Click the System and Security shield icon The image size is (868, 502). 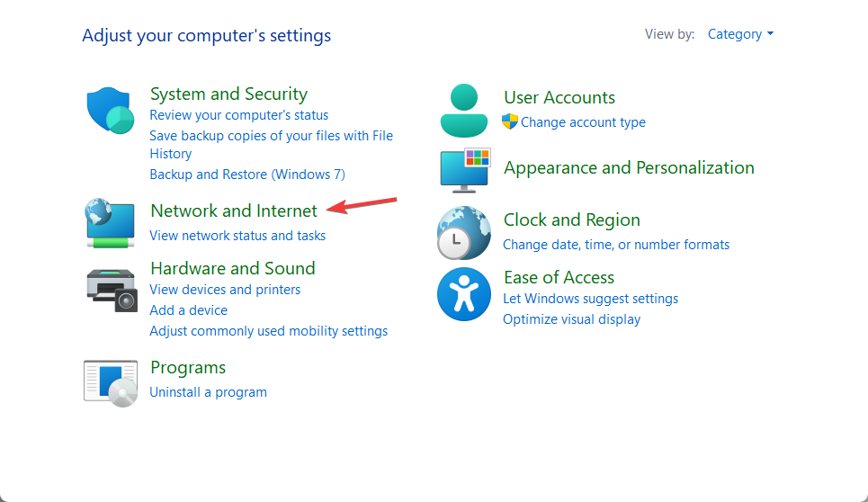pyautogui.click(x=110, y=111)
